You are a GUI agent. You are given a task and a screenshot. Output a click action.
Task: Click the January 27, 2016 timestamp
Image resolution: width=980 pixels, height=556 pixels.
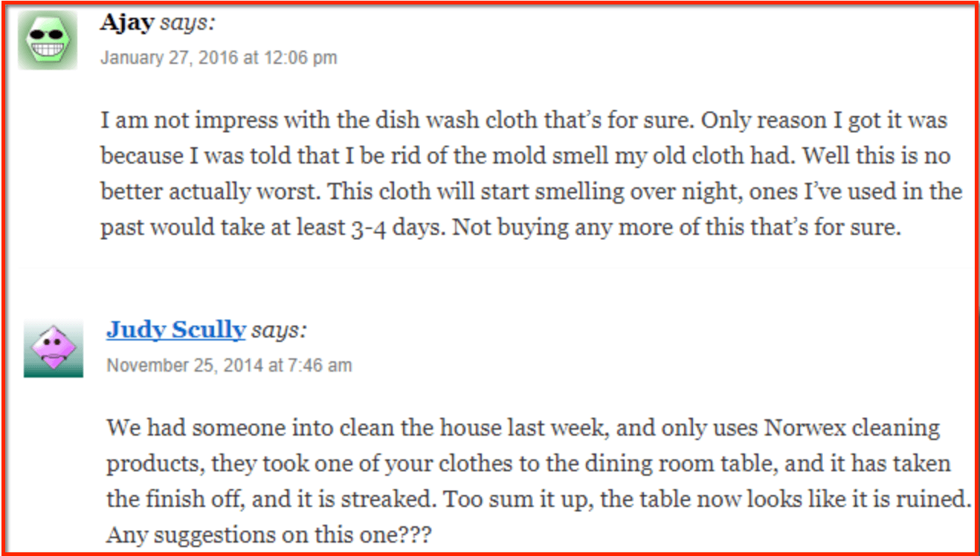[x=219, y=58]
